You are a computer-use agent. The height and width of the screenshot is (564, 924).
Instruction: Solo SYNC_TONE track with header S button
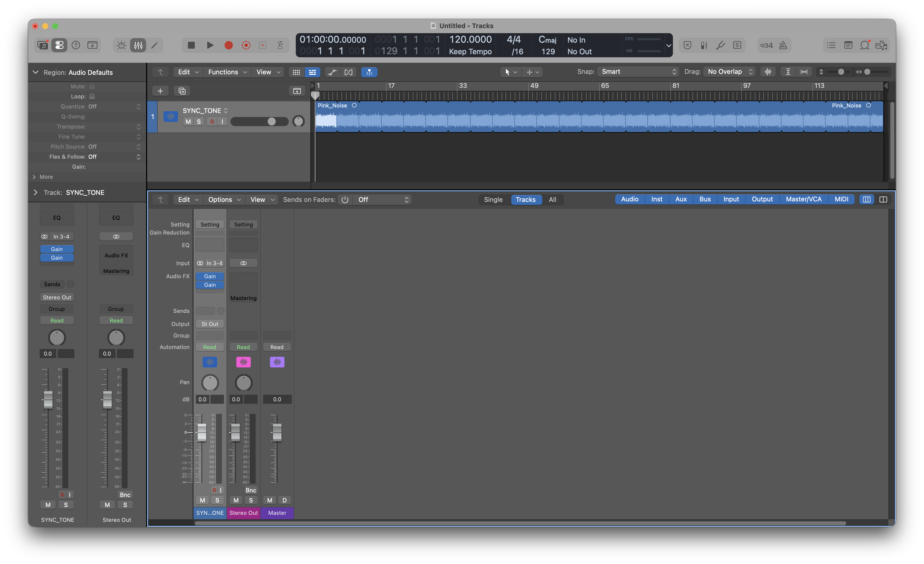(199, 122)
